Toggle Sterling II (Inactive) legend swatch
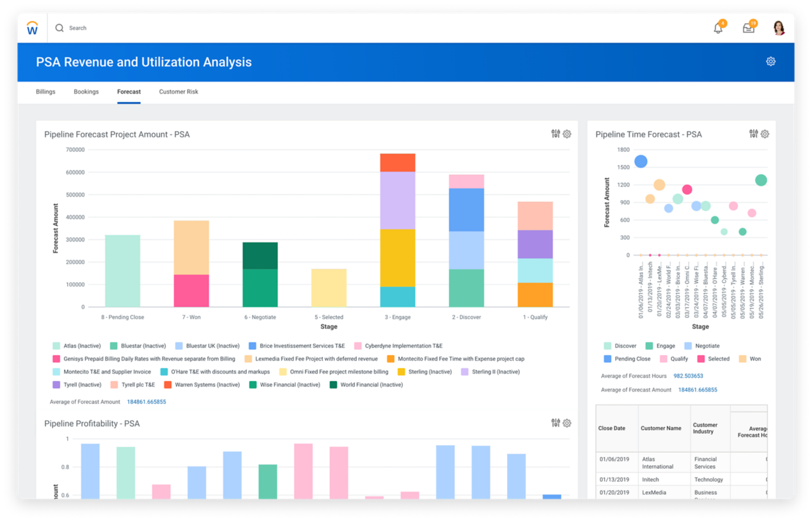The width and height of the screenshot is (812, 521). click(x=464, y=372)
